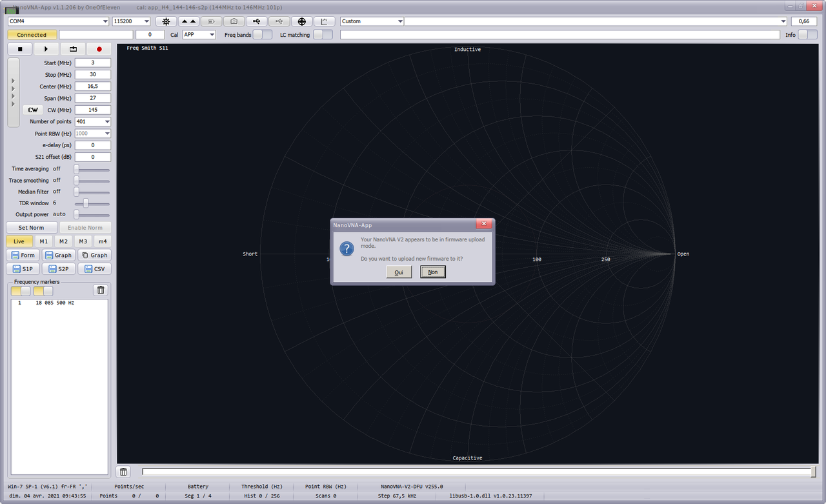Click the 0,66 value field
826x504 pixels.
(804, 21)
